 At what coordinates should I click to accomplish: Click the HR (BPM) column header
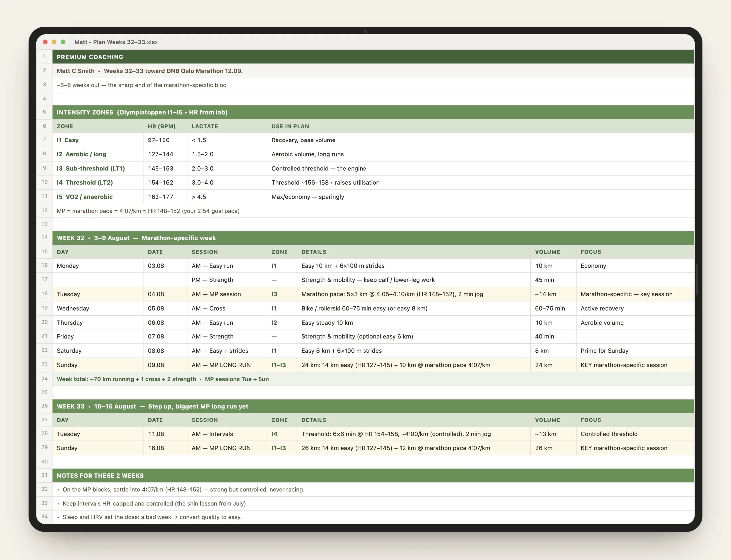[x=165, y=126]
